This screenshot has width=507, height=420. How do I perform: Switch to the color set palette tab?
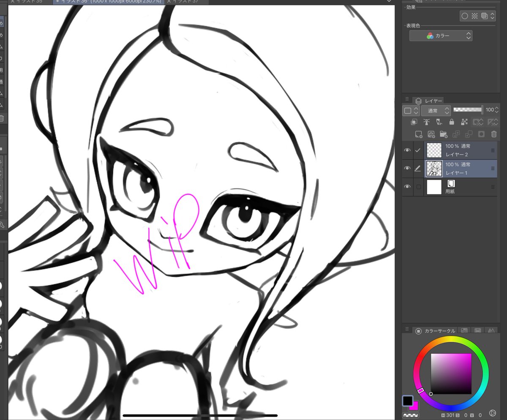point(478,330)
